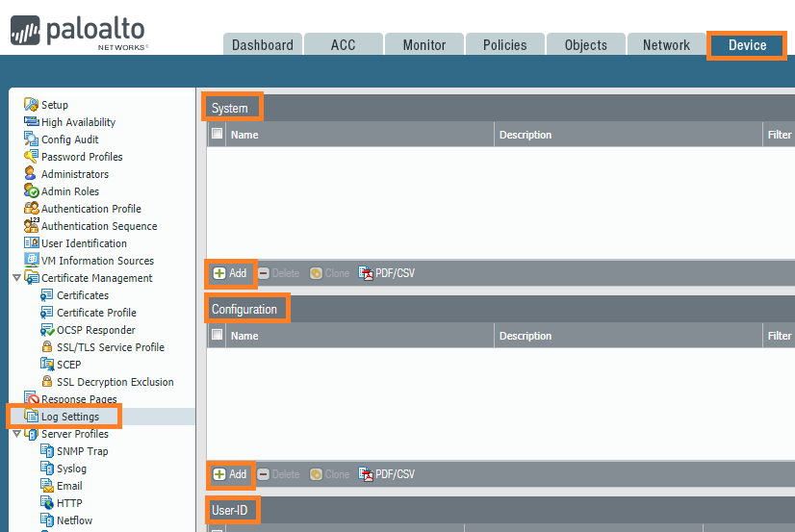The height and width of the screenshot is (532, 795).
Task: Sort by Description column in System table
Action: coord(526,135)
